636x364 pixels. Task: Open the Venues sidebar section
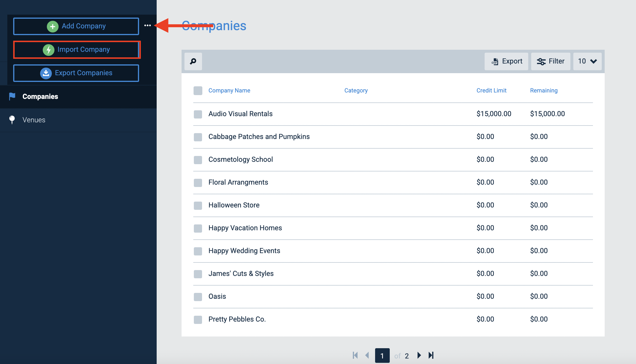point(78,120)
